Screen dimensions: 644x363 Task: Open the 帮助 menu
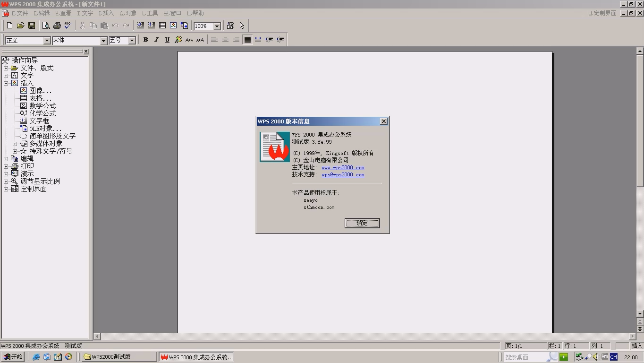tap(195, 13)
